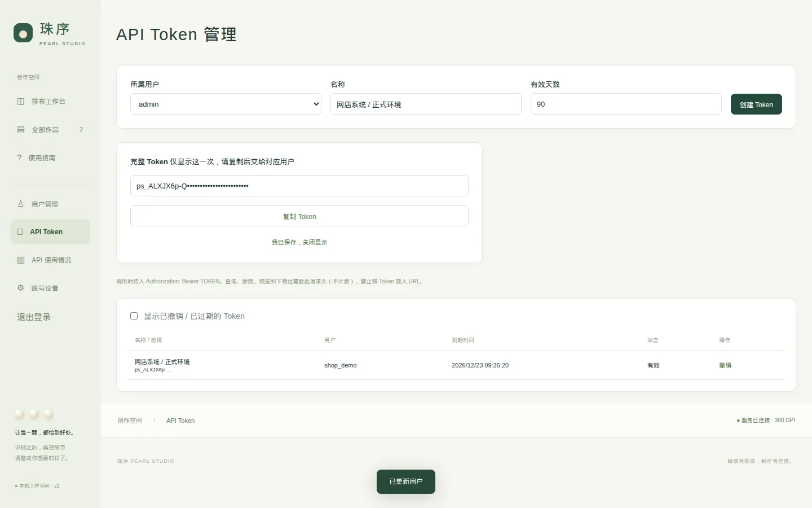Click the 已更新用户 toast notification

[406, 481]
